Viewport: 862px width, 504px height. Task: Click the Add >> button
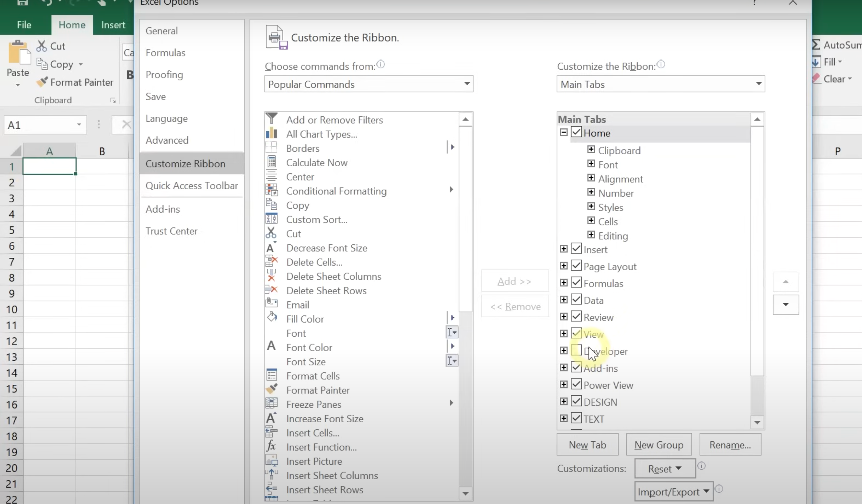click(515, 281)
